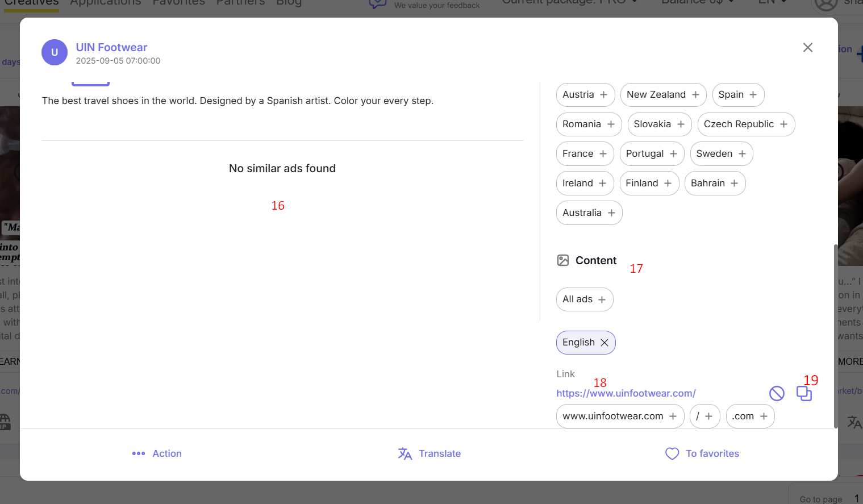Screen dimensions: 863x504
Task: Click the heart To favorites icon
Action: (672, 453)
